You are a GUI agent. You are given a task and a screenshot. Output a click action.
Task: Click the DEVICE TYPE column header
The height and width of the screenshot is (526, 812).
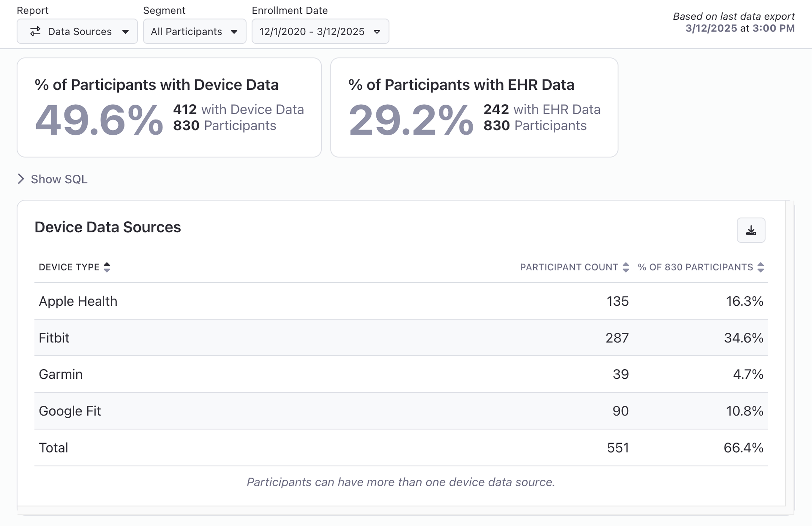coord(69,267)
